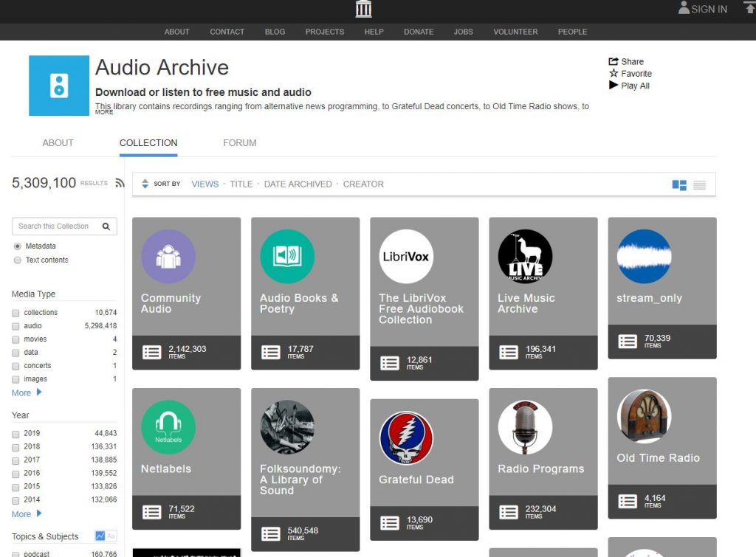Expand the truncated description with MORE

coord(104,113)
